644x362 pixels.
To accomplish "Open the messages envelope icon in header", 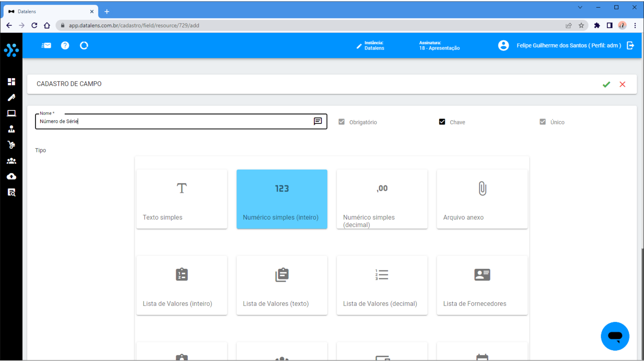I will (46, 46).
